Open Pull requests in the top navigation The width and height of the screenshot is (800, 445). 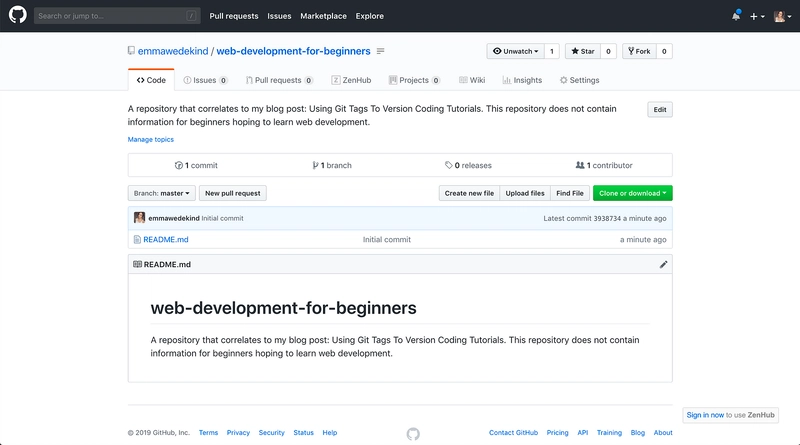234,16
